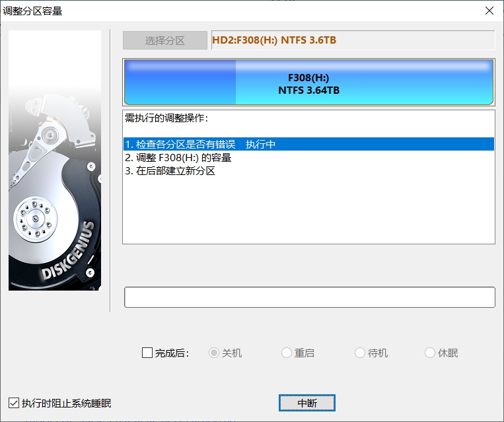Close the 调整分区容量 dialog
The height and width of the screenshot is (422, 504).
point(489,11)
